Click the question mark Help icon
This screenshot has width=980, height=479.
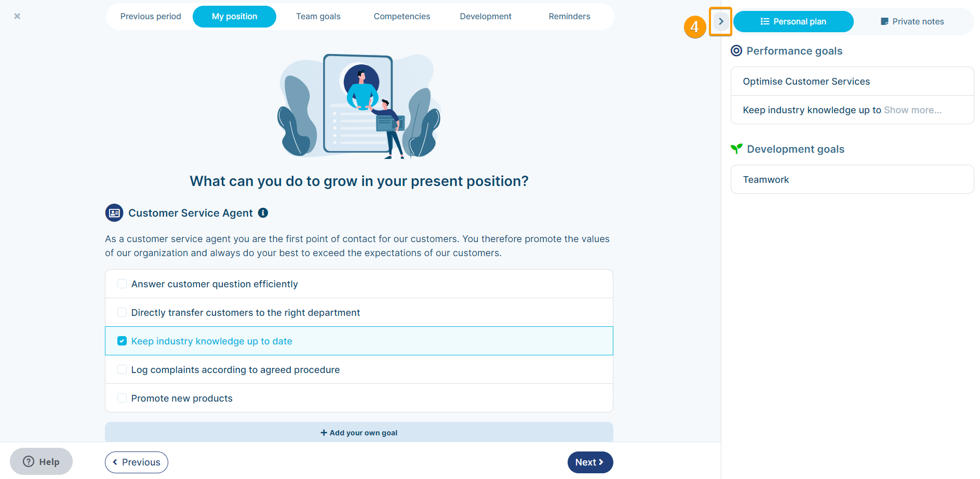click(x=29, y=461)
